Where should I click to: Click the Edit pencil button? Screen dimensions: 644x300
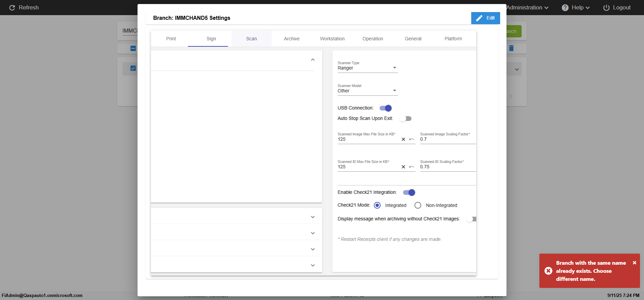click(x=485, y=18)
